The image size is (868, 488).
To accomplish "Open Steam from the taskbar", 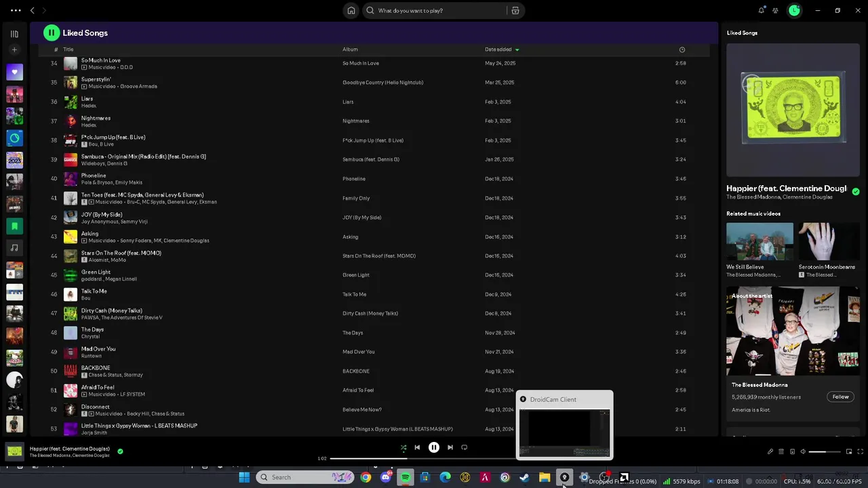I will pyautogui.click(x=524, y=478).
